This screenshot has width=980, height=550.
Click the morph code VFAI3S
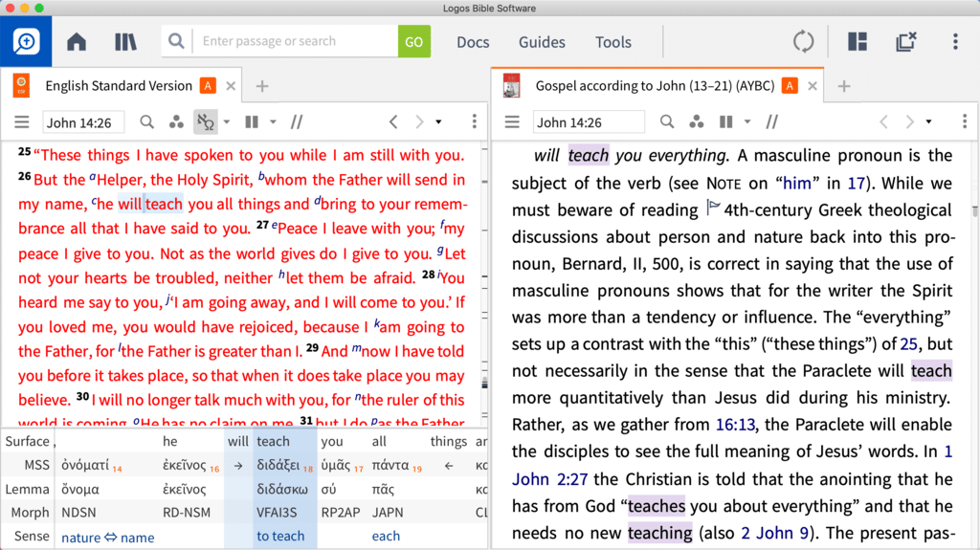coord(277,513)
